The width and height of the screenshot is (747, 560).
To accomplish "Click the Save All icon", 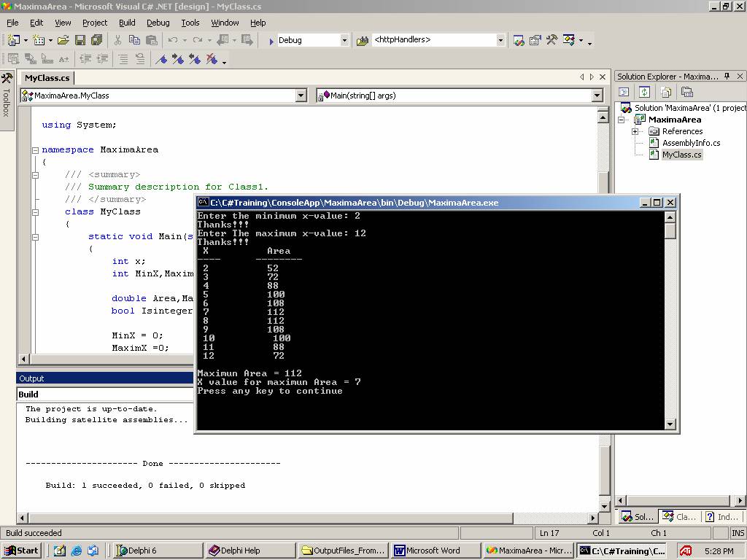I will (97, 41).
